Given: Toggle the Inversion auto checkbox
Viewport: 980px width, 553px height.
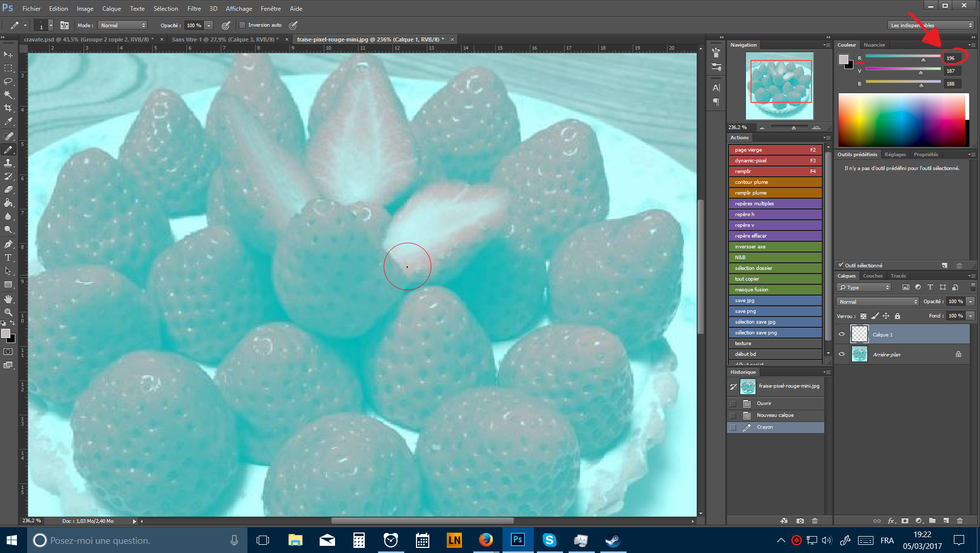Looking at the screenshot, I should (x=243, y=25).
